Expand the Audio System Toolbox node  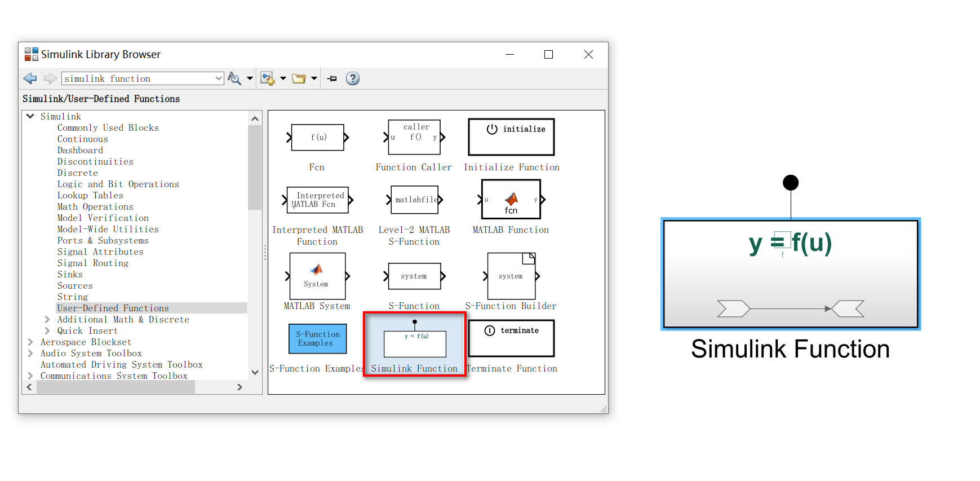30,353
